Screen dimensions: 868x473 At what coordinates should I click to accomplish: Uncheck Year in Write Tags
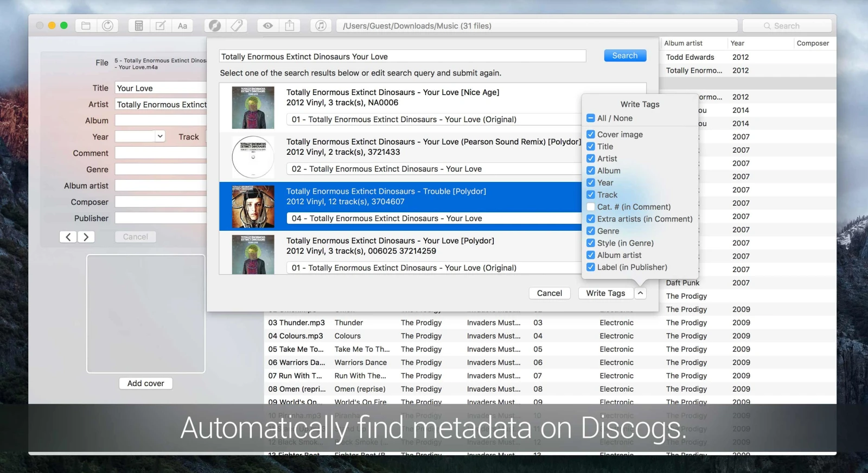tap(591, 182)
